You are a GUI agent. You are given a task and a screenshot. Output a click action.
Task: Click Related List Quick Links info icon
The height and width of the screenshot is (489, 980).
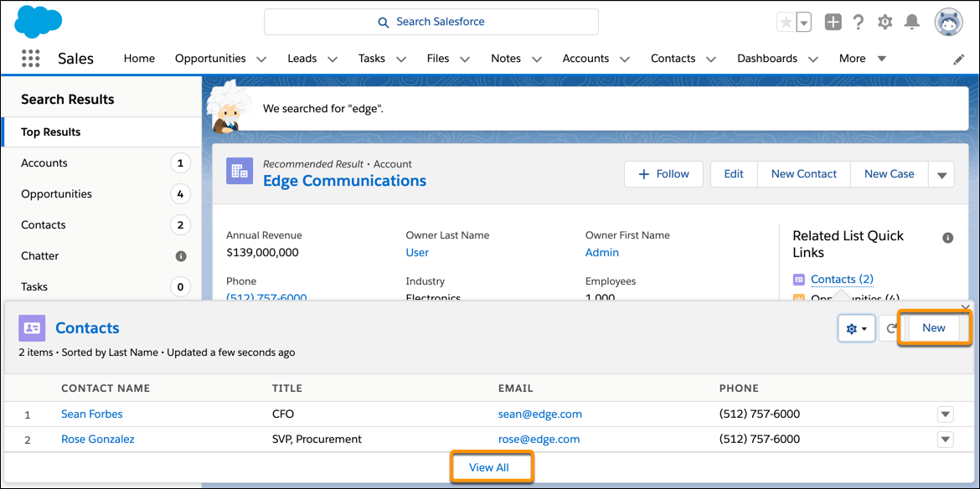[x=947, y=238]
